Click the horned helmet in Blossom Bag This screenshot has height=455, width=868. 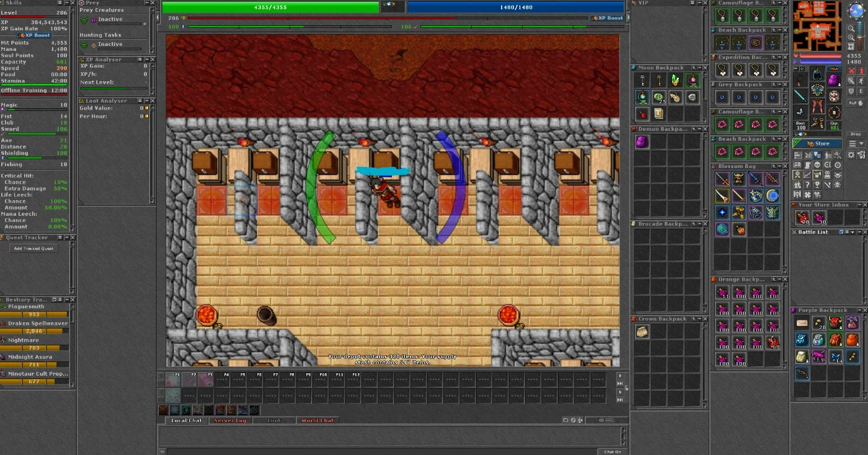739,179
